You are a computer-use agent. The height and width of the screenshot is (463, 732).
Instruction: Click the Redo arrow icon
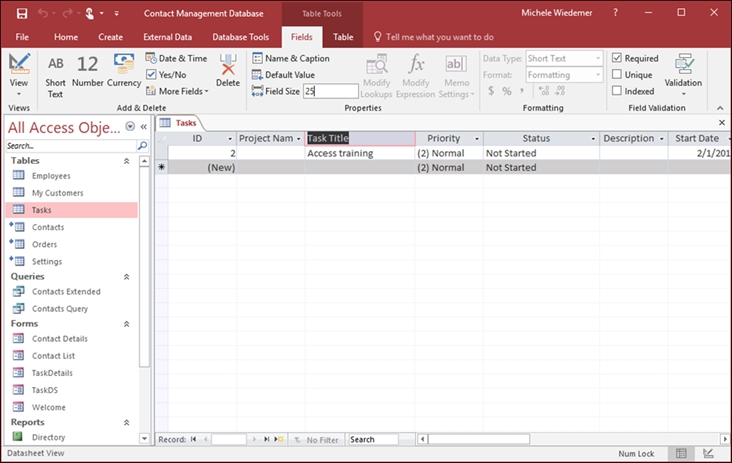tap(67, 14)
